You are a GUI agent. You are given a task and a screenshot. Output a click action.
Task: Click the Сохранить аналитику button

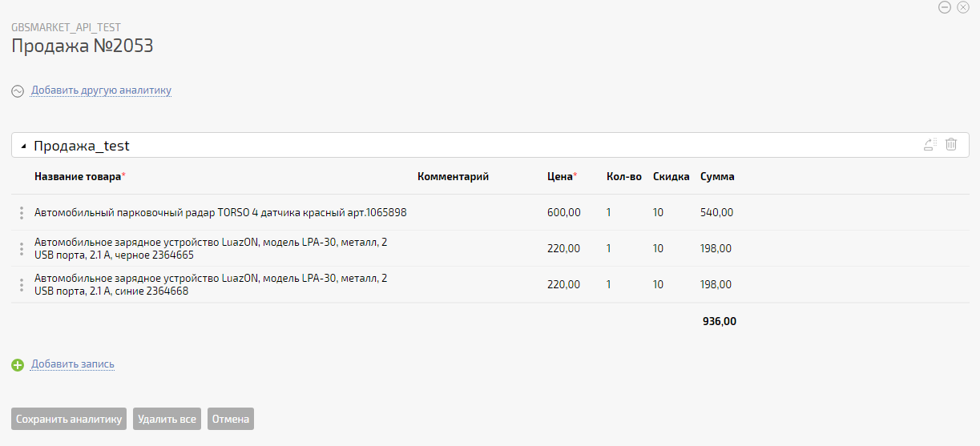point(69,419)
